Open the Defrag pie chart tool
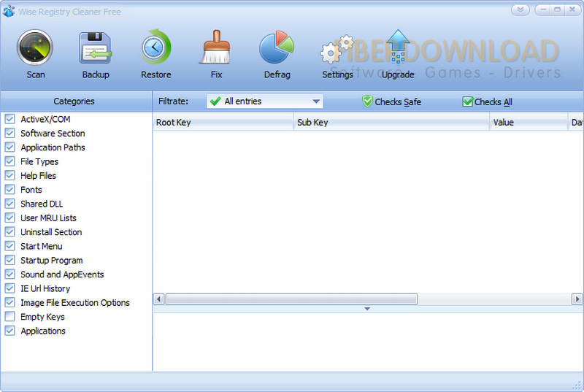The height and width of the screenshot is (392, 584). point(277,47)
